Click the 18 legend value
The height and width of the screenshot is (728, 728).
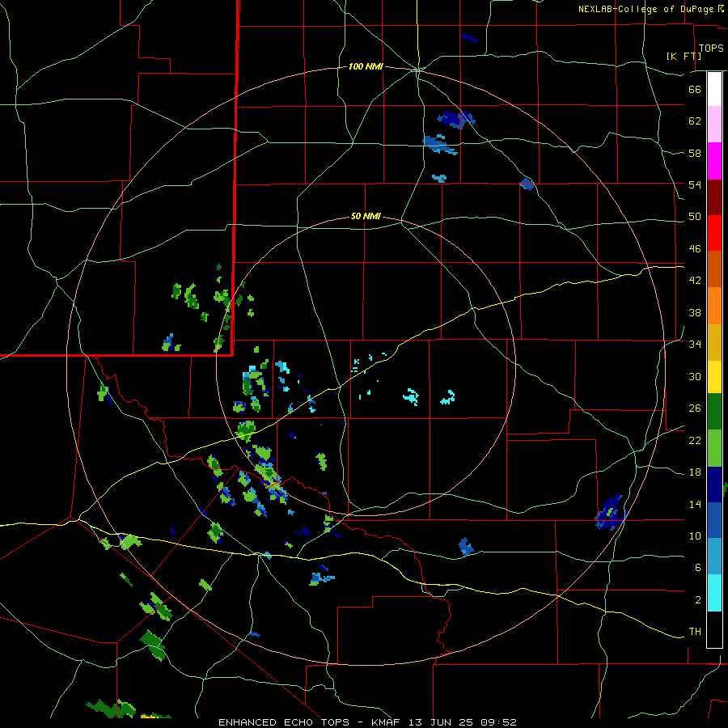point(695,472)
